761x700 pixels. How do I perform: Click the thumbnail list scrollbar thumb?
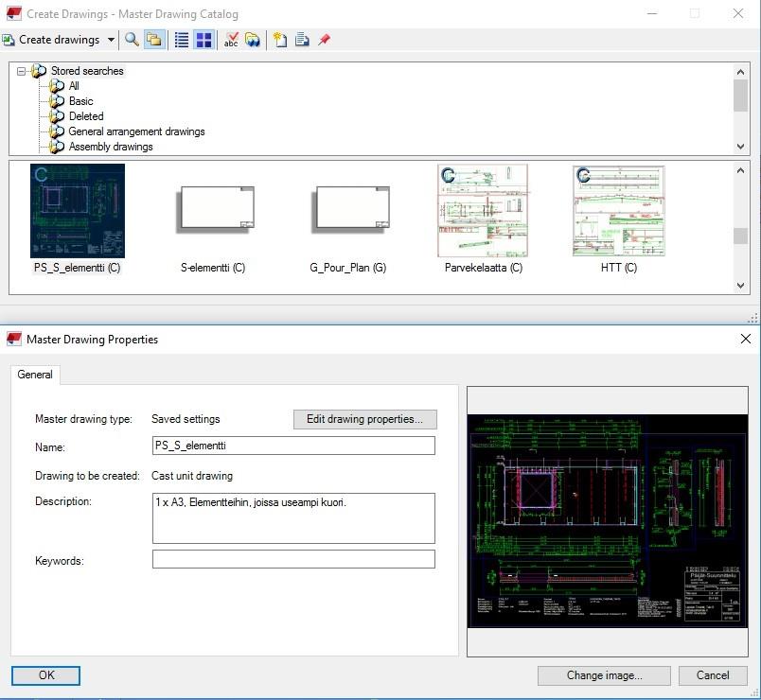tap(740, 236)
